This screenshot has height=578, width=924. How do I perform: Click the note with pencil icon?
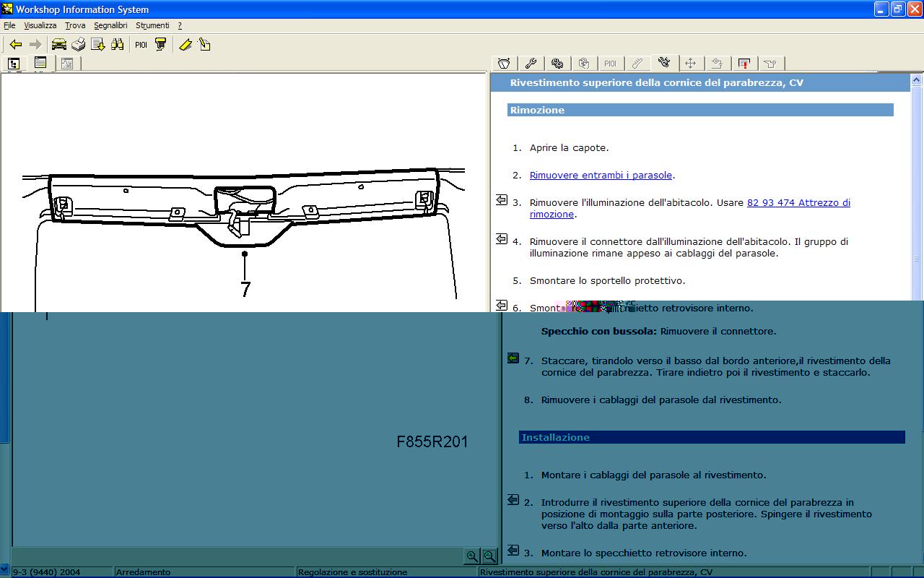pyautogui.click(x=205, y=45)
